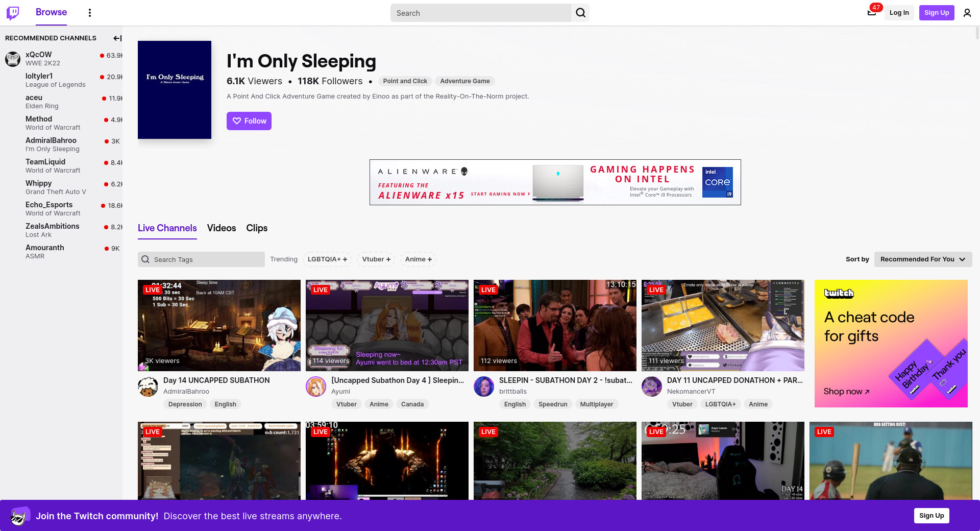Click the Twitch logo home icon
Image resolution: width=980 pixels, height=531 pixels.
point(13,13)
